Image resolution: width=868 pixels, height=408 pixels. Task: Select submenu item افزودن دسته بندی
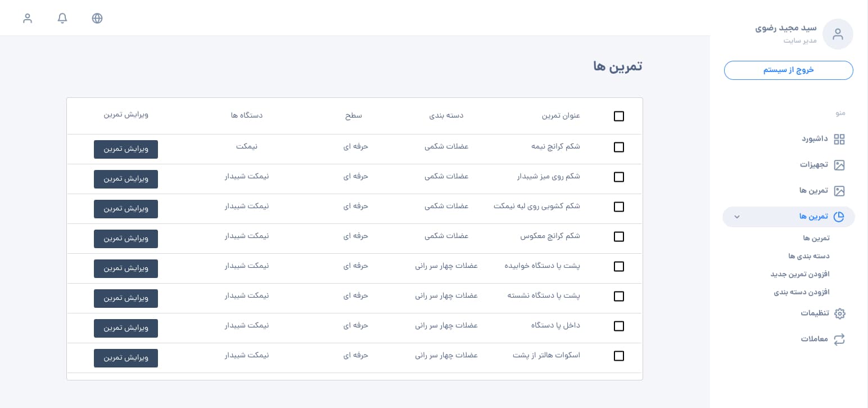pos(802,292)
